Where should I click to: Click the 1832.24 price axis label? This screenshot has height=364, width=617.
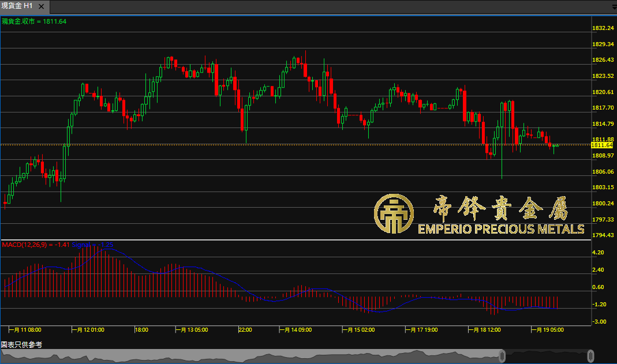coord(603,28)
